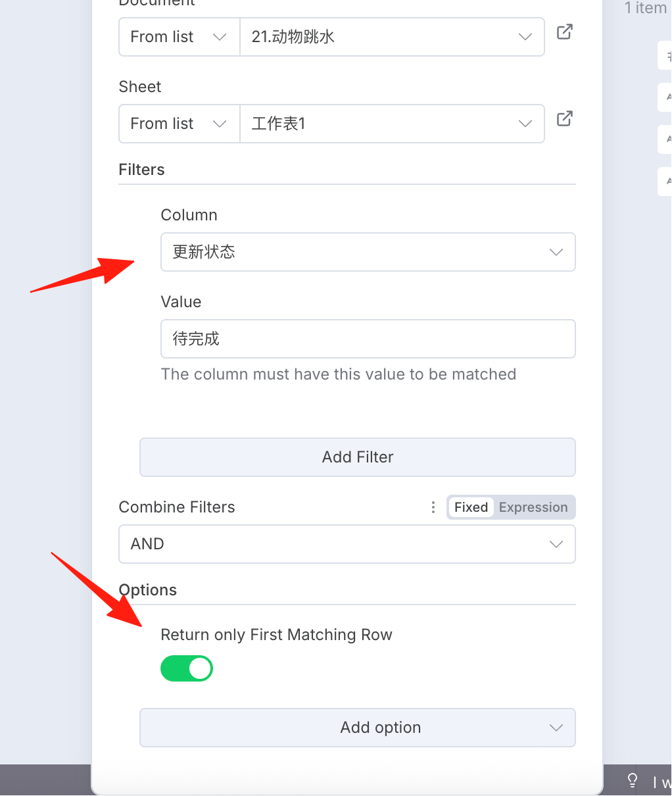Open the Sheet external link icon
672x796 pixels.
click(x=565, y=118)
